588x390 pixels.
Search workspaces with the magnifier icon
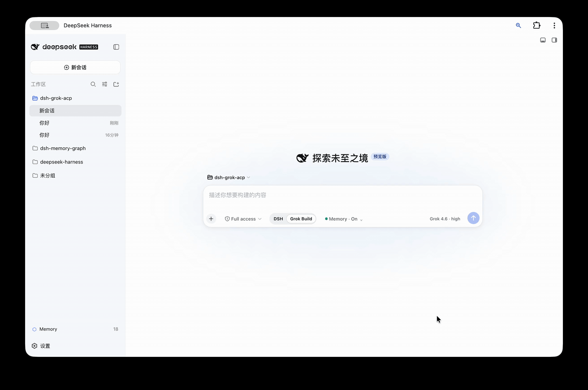pyautogui.click(x=93, y=84)
